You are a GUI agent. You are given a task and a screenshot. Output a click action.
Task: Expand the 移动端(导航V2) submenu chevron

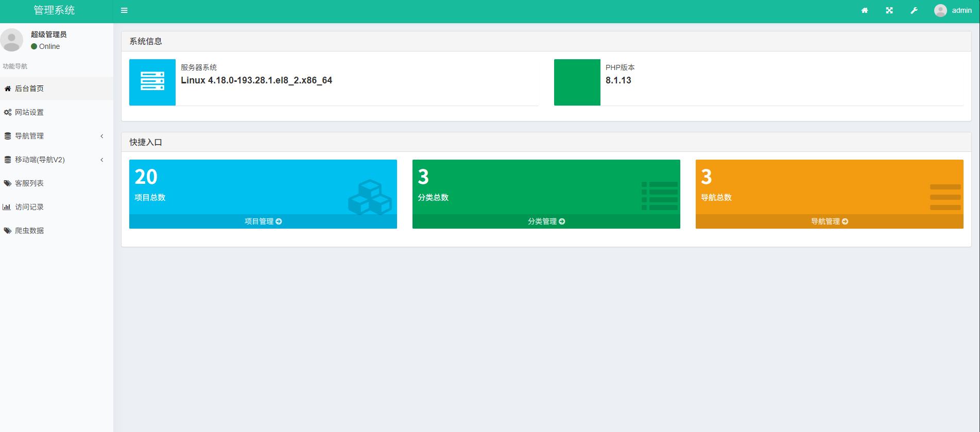click(x=102, y=160)
